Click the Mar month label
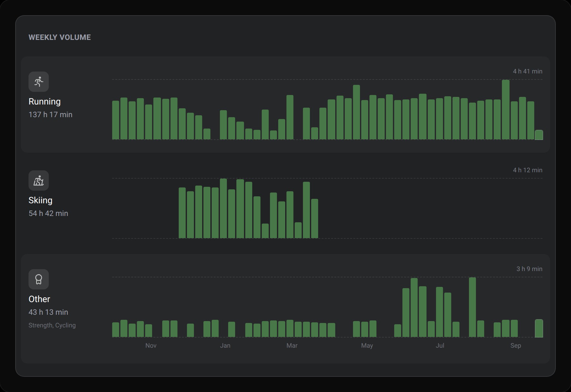This screenshot has width=571, height=392. tap(292, 345)
